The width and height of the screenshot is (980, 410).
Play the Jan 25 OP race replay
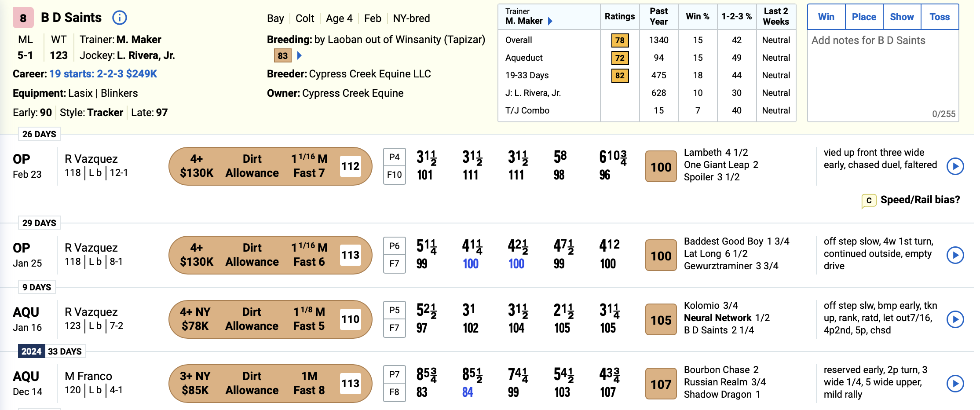point(955,255)
